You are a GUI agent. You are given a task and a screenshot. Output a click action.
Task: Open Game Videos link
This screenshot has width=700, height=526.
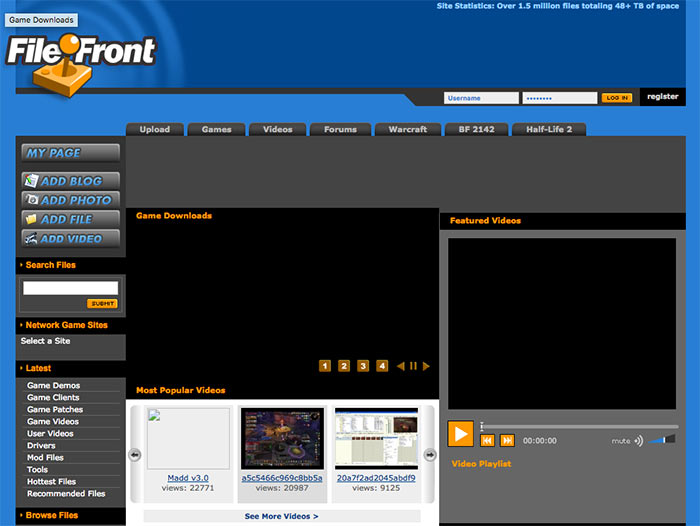point(53,422)
